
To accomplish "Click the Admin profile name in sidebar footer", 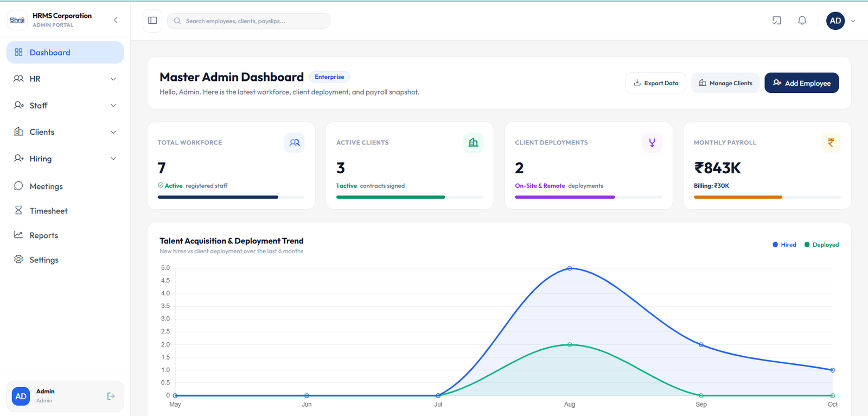I will [x=45, y=391].
